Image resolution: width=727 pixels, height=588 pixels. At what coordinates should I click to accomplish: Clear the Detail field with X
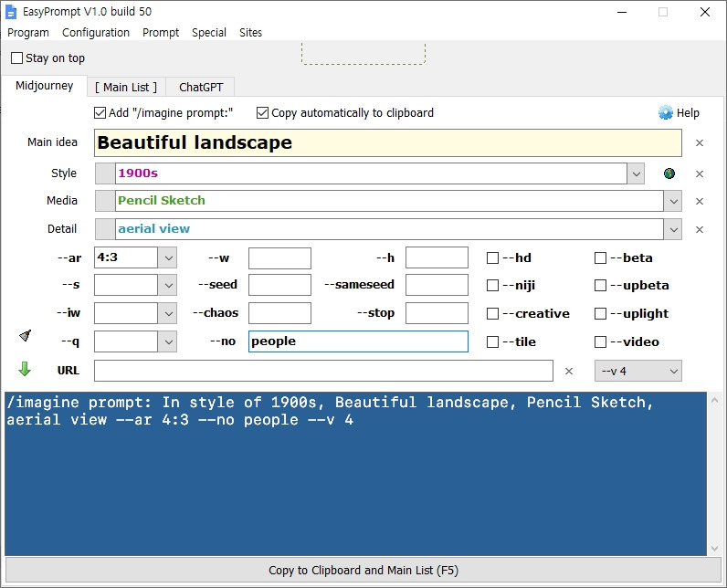coord(700,229)
